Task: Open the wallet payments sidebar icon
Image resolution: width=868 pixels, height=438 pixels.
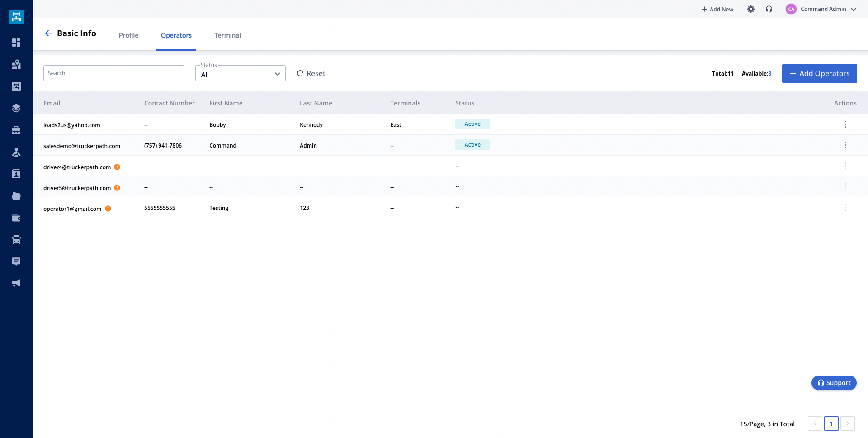Action: pos(16,218)
